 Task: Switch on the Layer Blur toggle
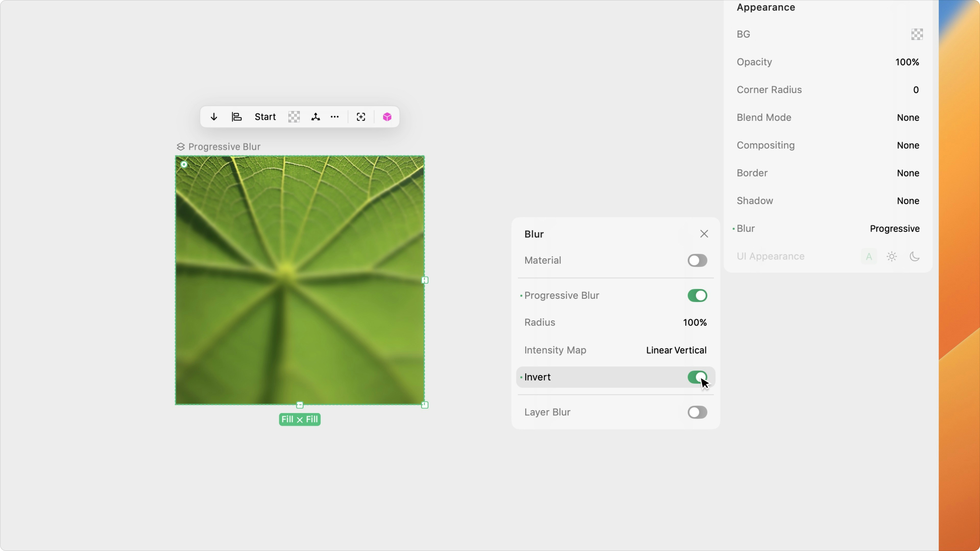pos(697,412)
